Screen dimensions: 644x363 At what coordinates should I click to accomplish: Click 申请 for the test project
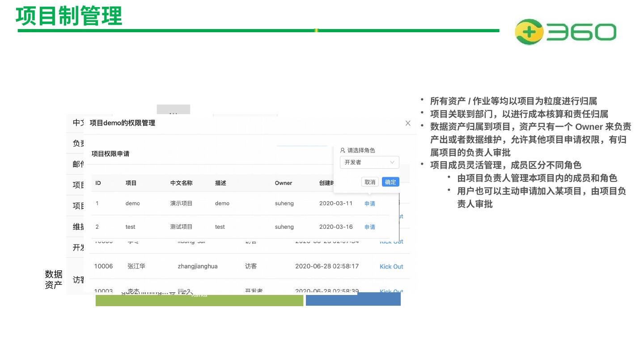pos(369,227)
